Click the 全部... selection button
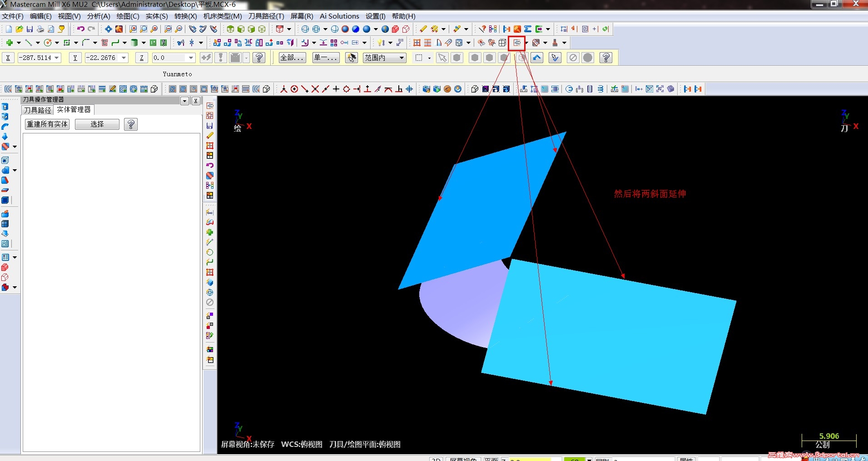Viewport: 868px width, 461px height. [x=292, y=58]
